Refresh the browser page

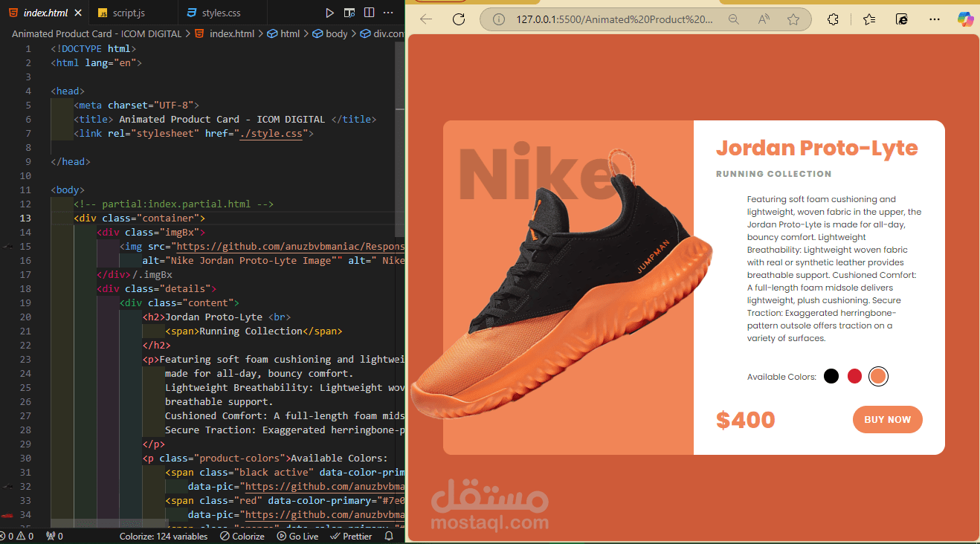[x=459, y=19]
